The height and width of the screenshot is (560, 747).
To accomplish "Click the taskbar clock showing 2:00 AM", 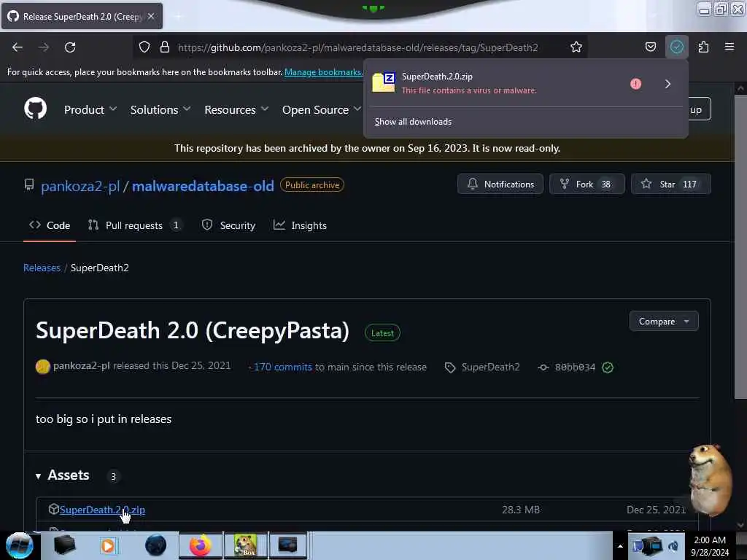I will click(x=710, y=545).
